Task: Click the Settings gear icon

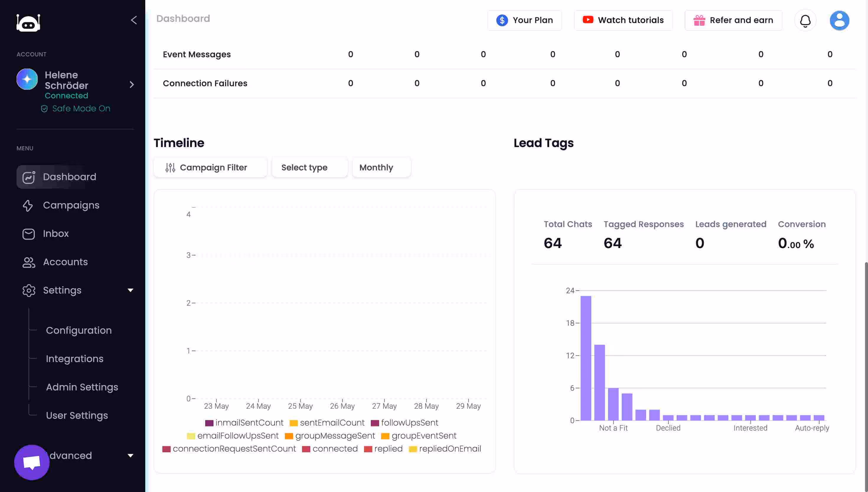Action: coord(29,290)
